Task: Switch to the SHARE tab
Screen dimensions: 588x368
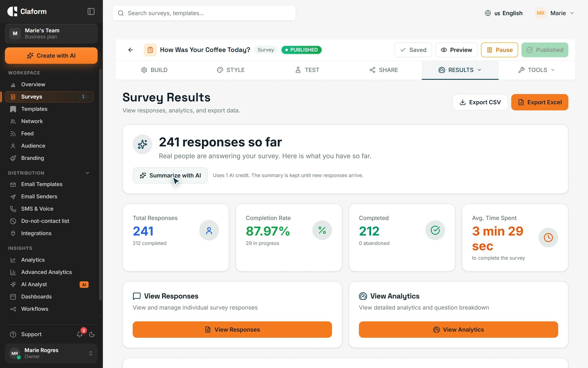Action: coord(383,70)
